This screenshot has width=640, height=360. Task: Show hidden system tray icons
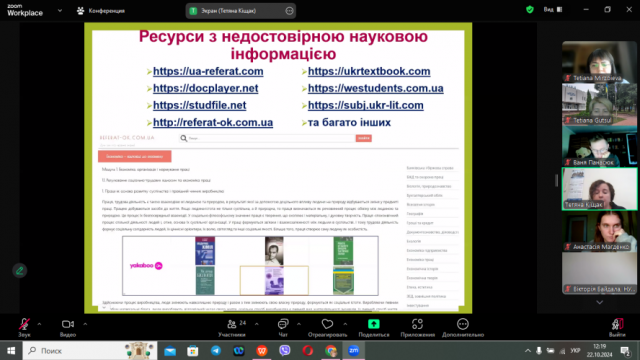tap(528, 351)
